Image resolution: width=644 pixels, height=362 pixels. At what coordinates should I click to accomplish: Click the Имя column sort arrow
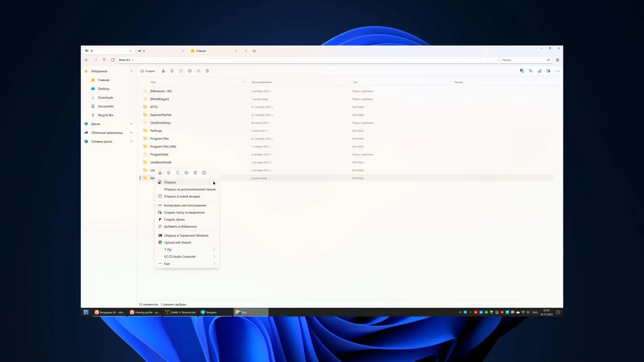pos(244,82)
